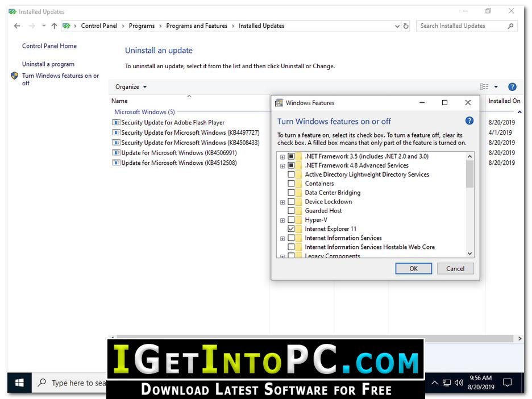Open the Action Center notifications icon
The width and height of the screenshot is (532, 399).
[507, 383]
